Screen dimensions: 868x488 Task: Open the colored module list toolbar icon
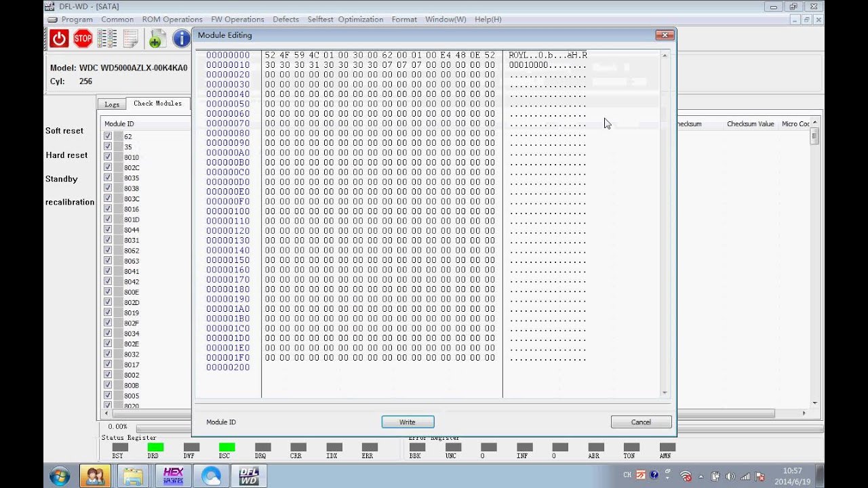tap(107, 39)
